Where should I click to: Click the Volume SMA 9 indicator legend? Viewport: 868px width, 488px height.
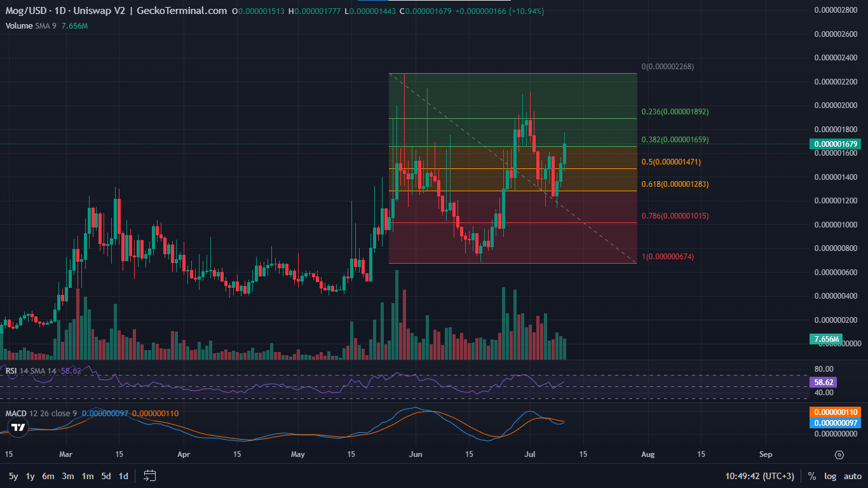coord(32,26)
